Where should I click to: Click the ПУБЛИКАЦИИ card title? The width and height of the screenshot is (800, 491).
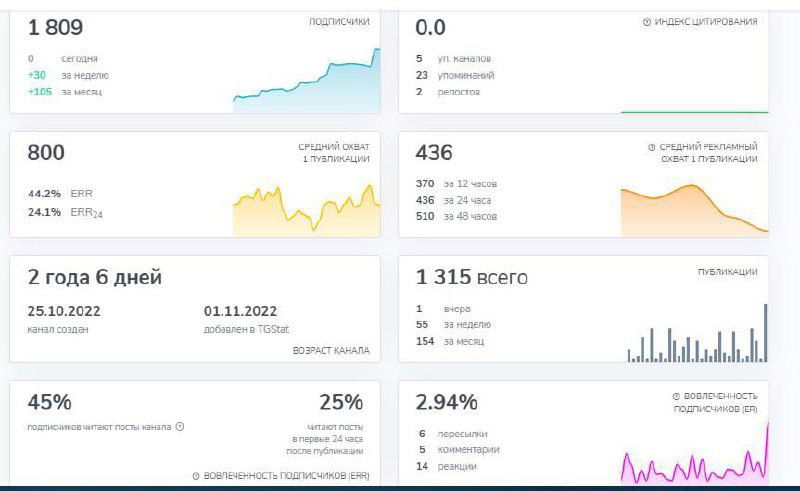pyautogui.click(x=727, y=272)
